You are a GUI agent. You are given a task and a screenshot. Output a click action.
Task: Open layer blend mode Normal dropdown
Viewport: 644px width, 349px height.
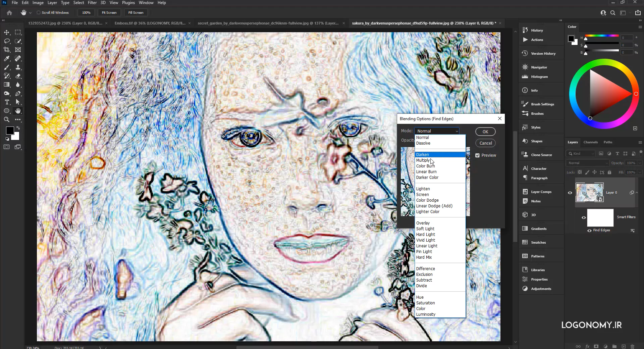coord(587,163)
